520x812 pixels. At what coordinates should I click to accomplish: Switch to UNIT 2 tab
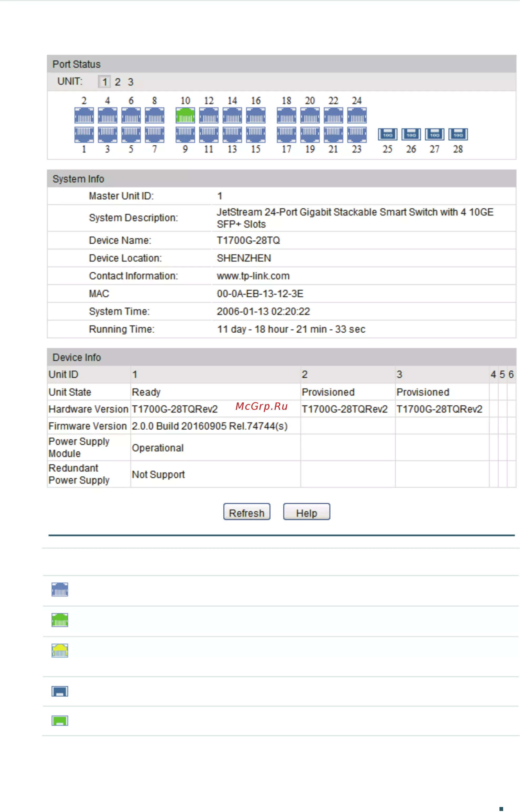tap(117, 82)
